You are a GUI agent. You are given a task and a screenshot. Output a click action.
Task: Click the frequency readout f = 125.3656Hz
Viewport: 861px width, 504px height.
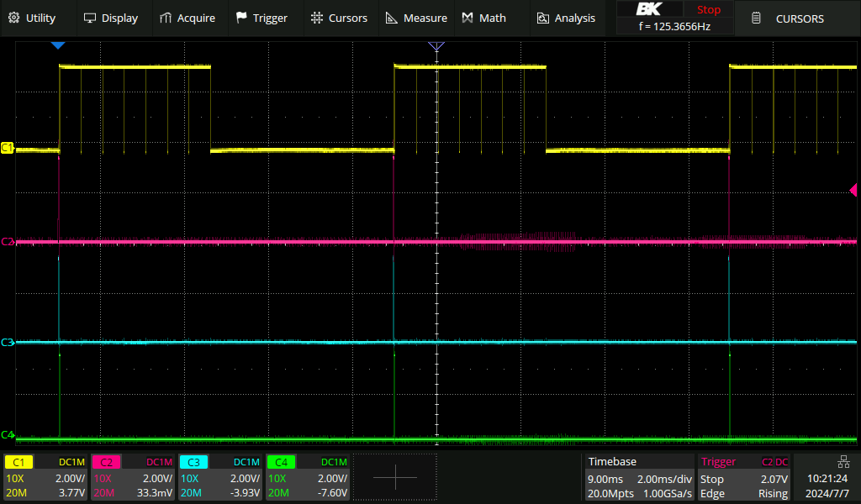675,26
